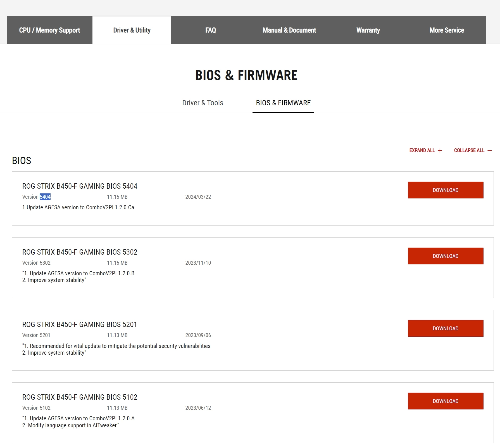Go to the FAQ tab
This screenshot has height=448, width=500.
[211, 30]
